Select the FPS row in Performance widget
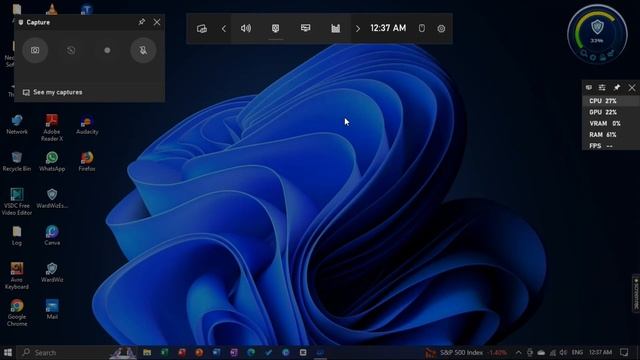 (x=611, y=146)
